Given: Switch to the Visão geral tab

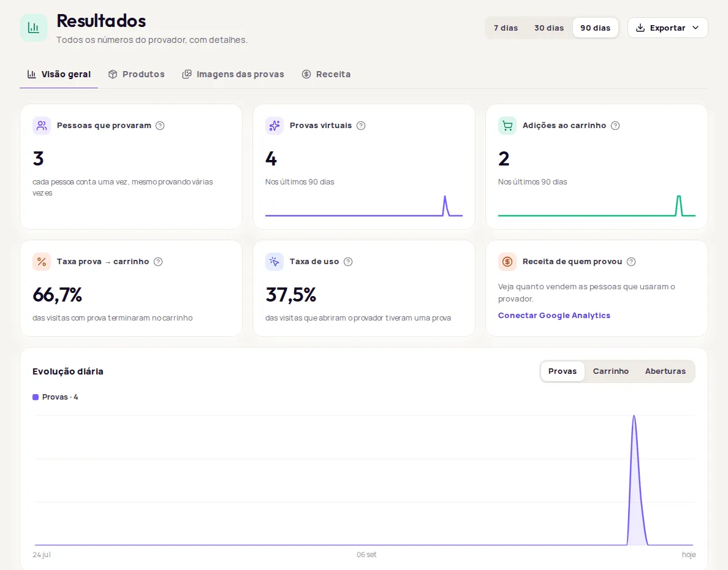Looking at the screenshot, I should pyautogui.click(x=59, y=74).
